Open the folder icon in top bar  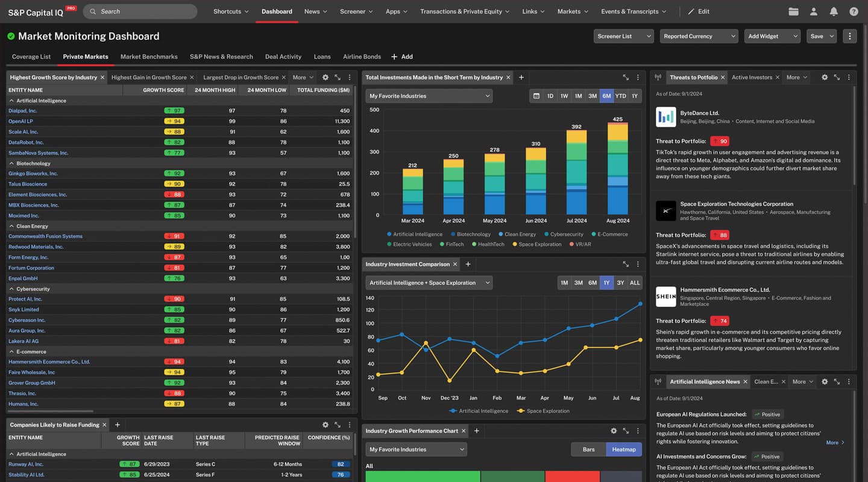pos(793,11)
